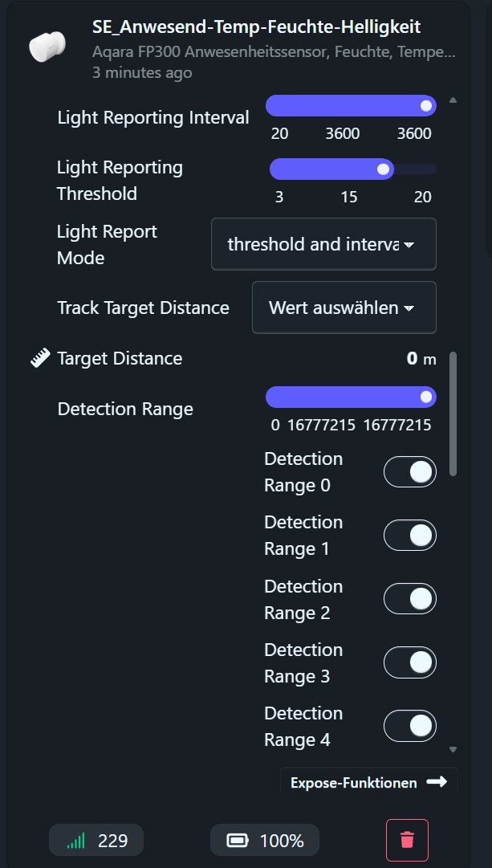The width and height of the screenshot is (492, 868).
Task: Disable the Detection Range 2 switch
Action: coord(409,599)
